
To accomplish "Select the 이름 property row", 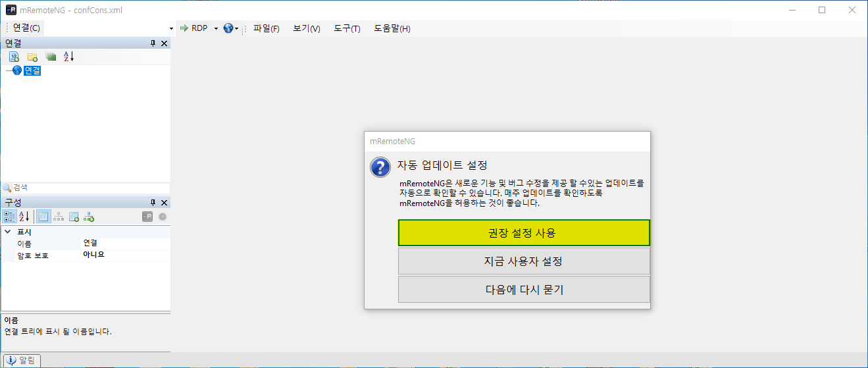I will (86, 244).
